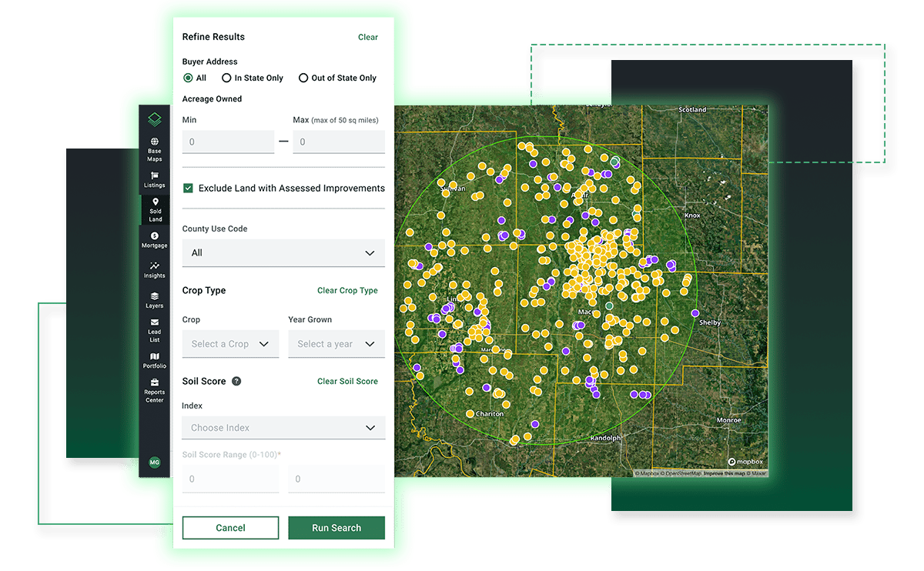This screenshot has height=571, width=924.
Task: Click the Min acreage input field
Action: click(x=228, y=142)
